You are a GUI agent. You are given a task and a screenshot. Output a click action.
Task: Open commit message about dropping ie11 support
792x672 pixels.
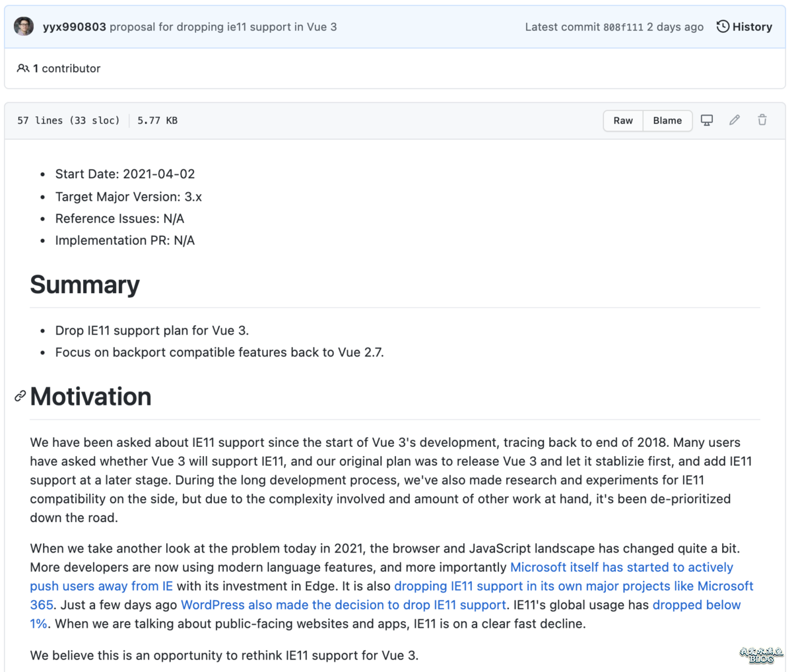click(223, 27)
